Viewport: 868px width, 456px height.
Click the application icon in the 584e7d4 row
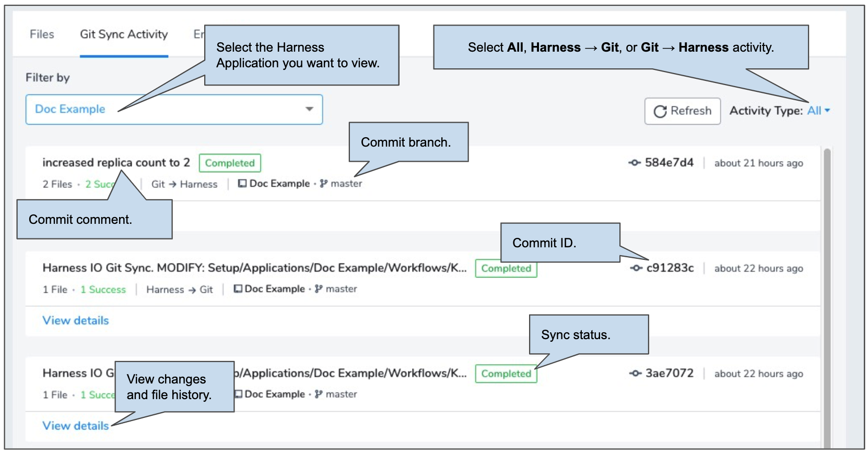[x=242, y=184]
